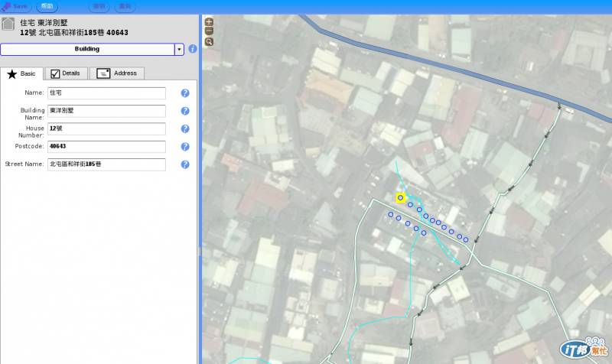This screenshot has height=364, width=612.
Task: Click the 重做 redo button
Action: (x=125, y=6)
